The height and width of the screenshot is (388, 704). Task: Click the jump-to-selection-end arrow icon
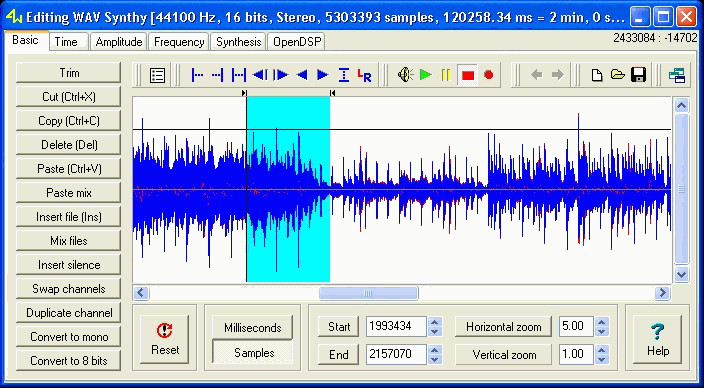(x=281, y=75)
